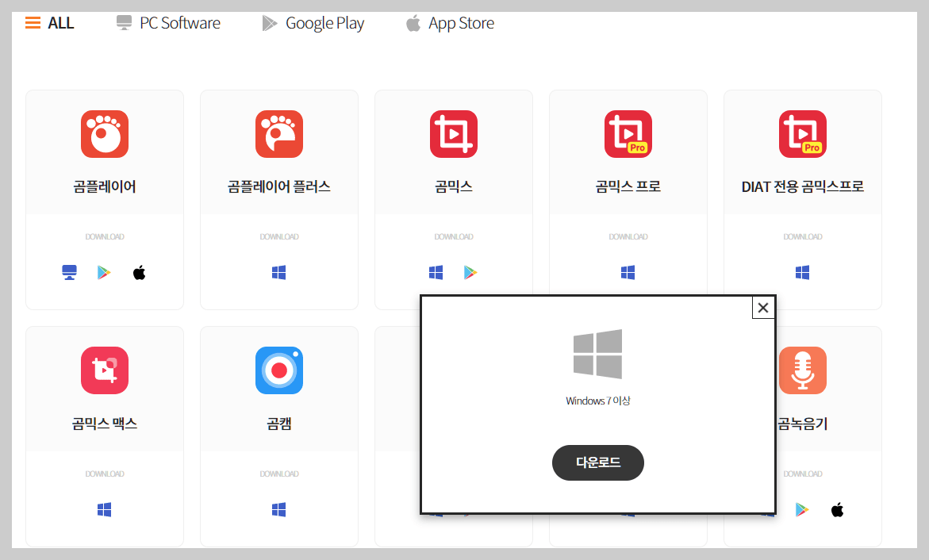Click the 곰믹스 맥스 title text
This screenshot has width=929, height=560.
(x=105, y=424)
